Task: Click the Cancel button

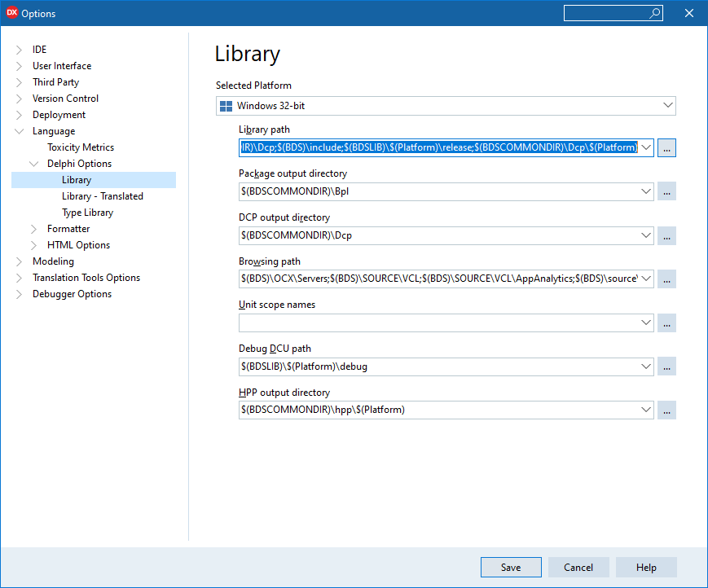Action: pos(578,568)
